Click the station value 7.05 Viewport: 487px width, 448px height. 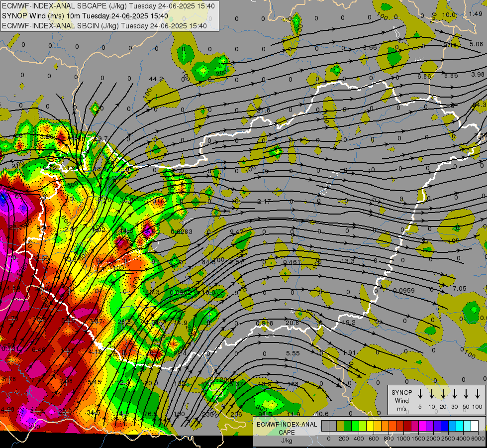point(459,289)
